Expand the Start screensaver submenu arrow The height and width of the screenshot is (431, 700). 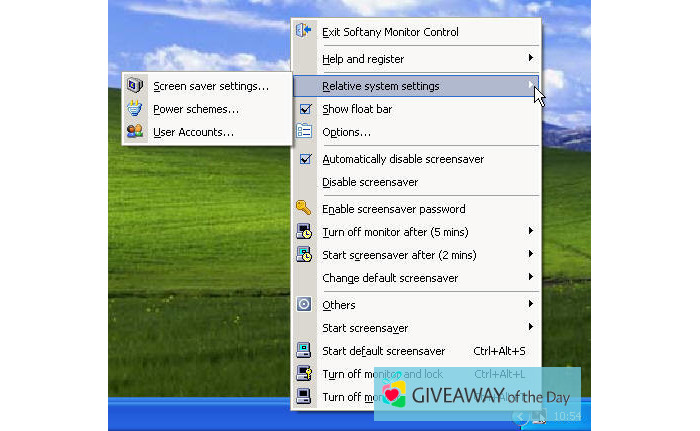(531, 328)
